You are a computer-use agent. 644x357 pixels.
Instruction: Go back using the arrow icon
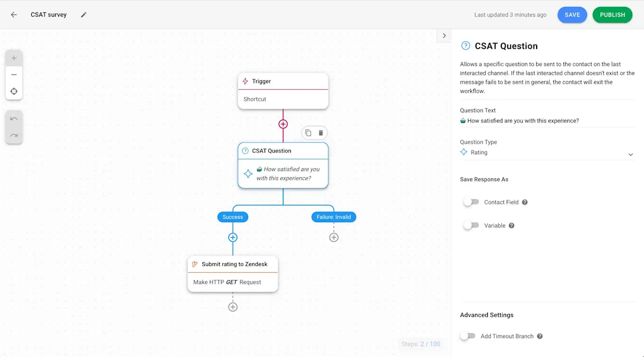[13, 14]
